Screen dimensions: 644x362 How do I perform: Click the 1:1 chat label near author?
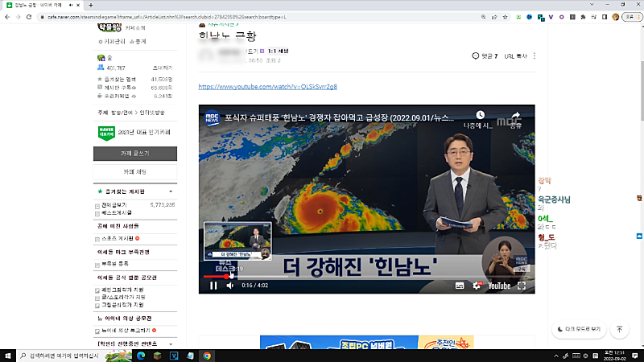pos(278,51)
